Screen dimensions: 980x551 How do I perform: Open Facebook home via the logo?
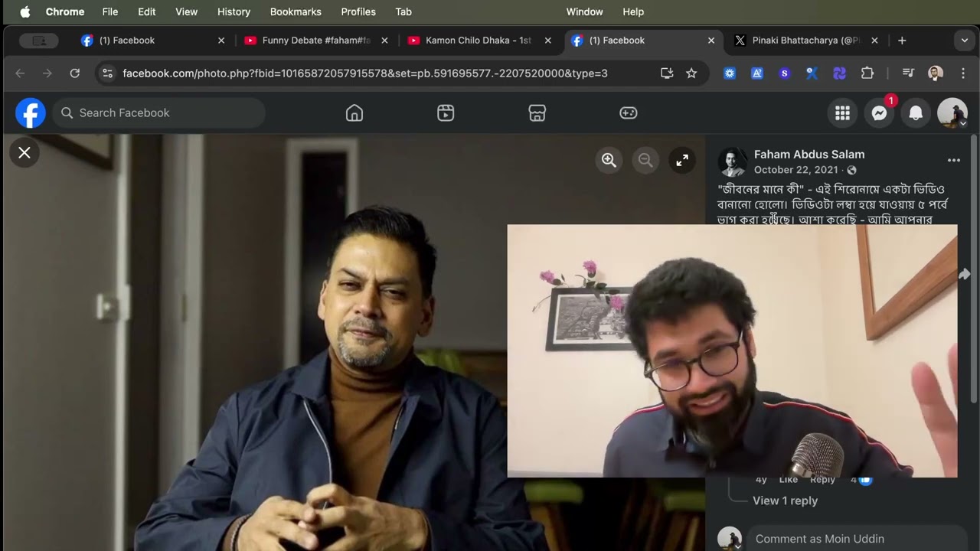pyautogui.click(x=31, y=113)
